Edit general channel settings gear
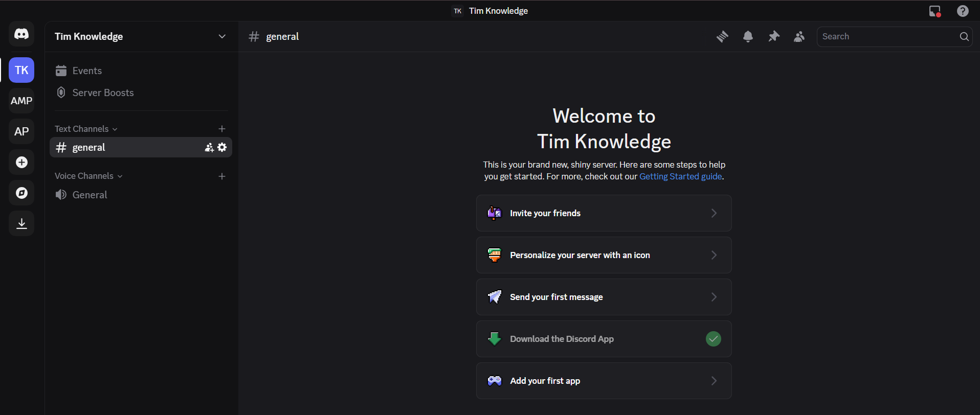Screen dimensions: 980x415 tap(222, 147)
